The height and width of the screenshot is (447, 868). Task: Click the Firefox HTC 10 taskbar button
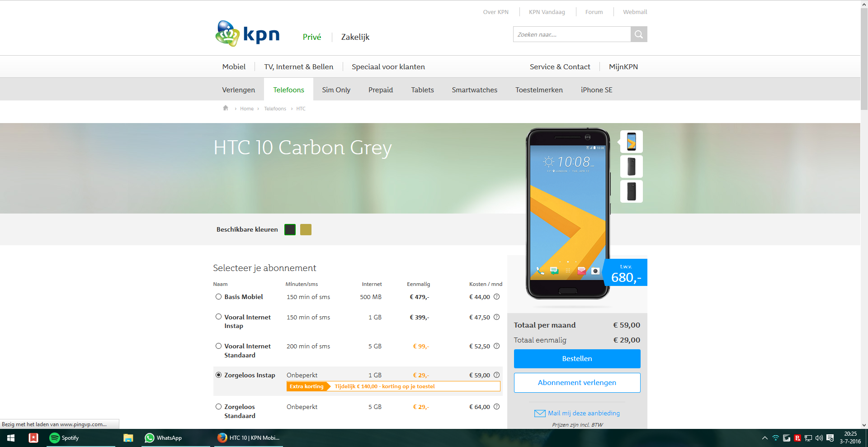(x=249, y=438)
